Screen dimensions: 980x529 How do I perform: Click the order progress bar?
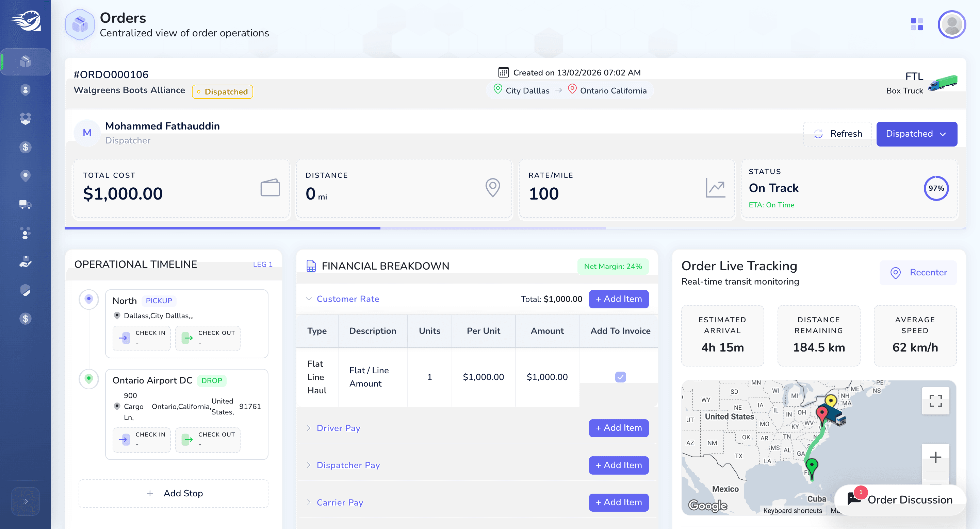click(515, 228)
